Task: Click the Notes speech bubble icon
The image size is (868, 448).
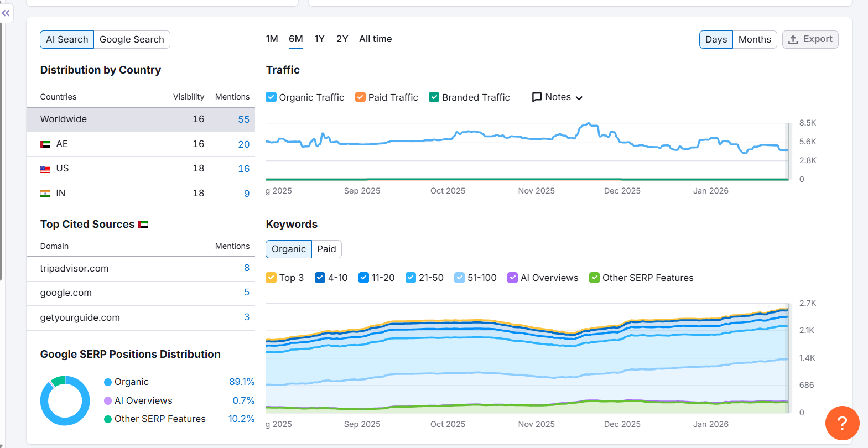Action: pyautogui.click(x=537, y=97)
